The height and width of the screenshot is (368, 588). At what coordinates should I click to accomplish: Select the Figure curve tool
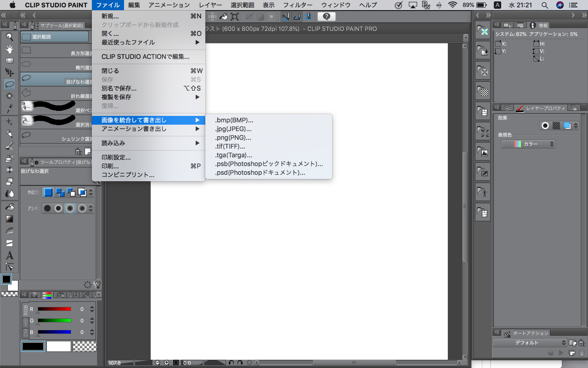pos(9,231)
